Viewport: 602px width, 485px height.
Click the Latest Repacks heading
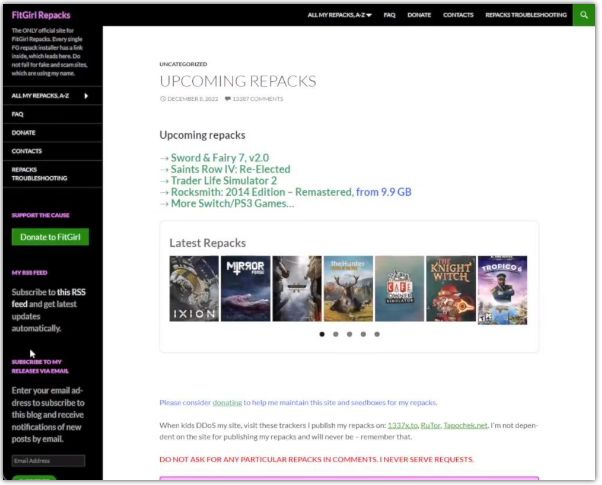(207, 243)
